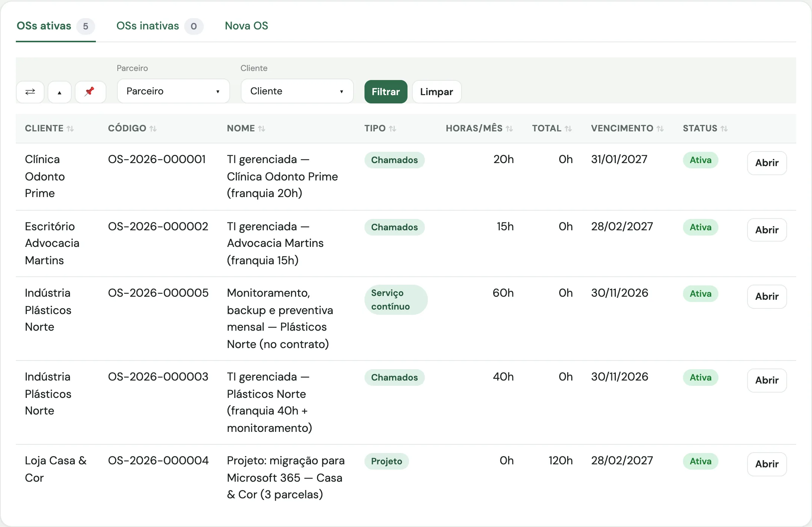This screenshot has width=812, height=527.
Task: Open OS-2026-000004 with Abrir button
Action: click(x=767, y=464)
